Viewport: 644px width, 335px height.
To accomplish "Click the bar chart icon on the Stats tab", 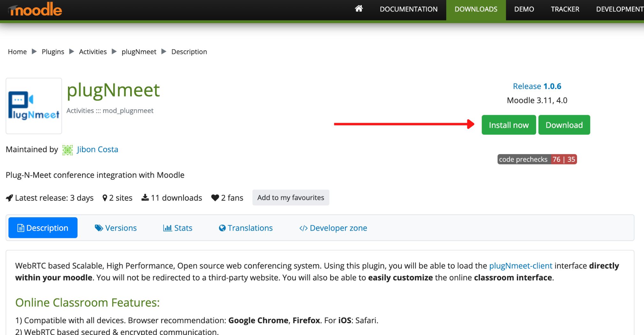I will pos(168,228).
